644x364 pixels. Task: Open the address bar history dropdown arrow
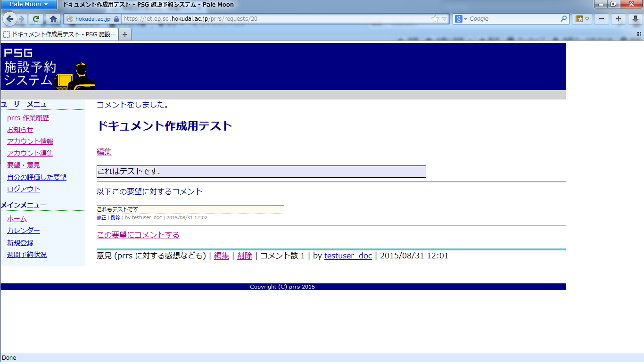point(445,19)
